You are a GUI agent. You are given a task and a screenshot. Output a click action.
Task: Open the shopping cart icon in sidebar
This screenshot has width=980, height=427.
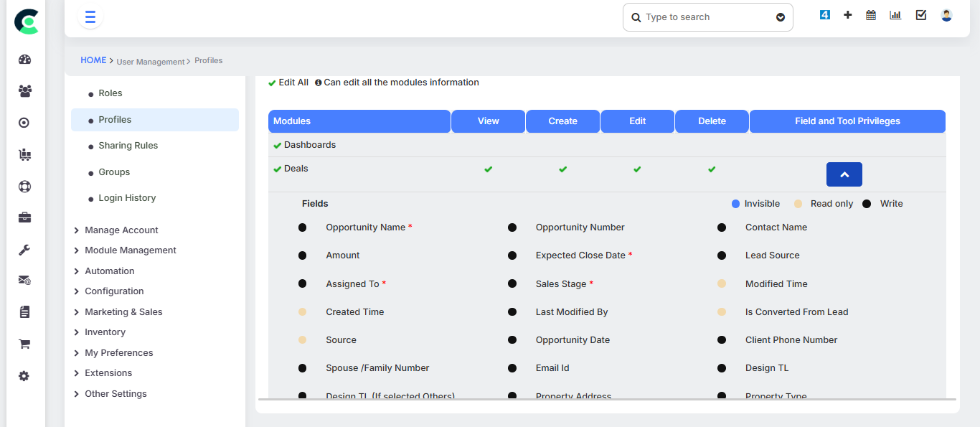tap(24, 344)
